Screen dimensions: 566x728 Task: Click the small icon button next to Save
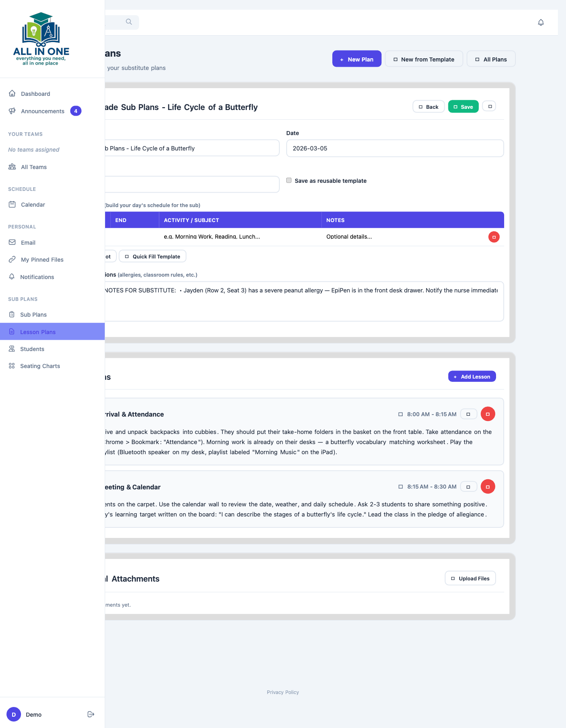coord(490,107)
